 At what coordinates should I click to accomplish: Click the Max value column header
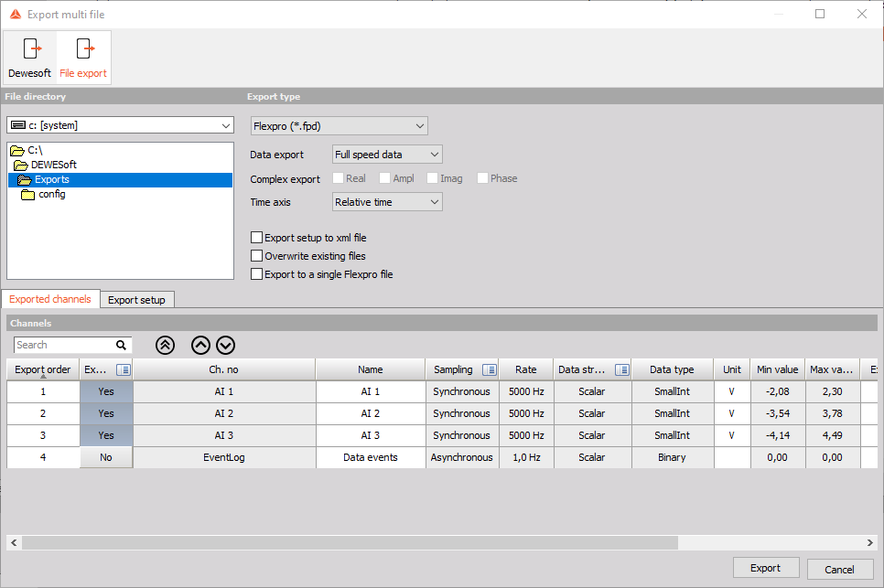click(832, 370)
